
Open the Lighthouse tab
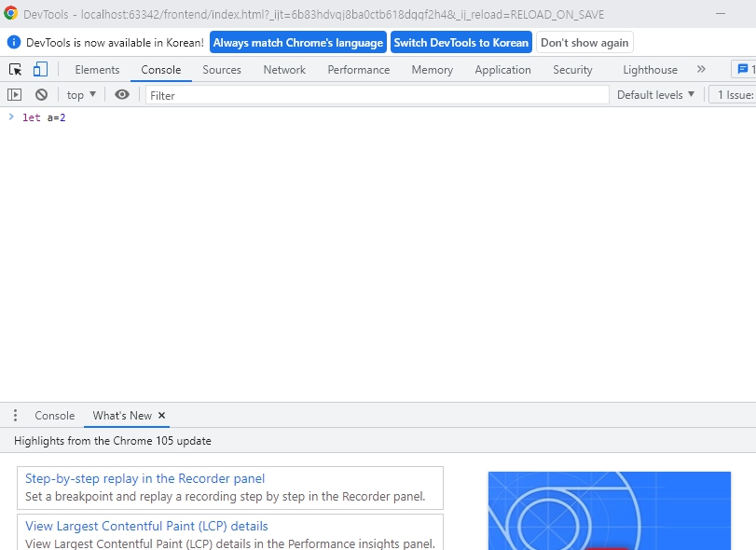[x=650, y=70]
